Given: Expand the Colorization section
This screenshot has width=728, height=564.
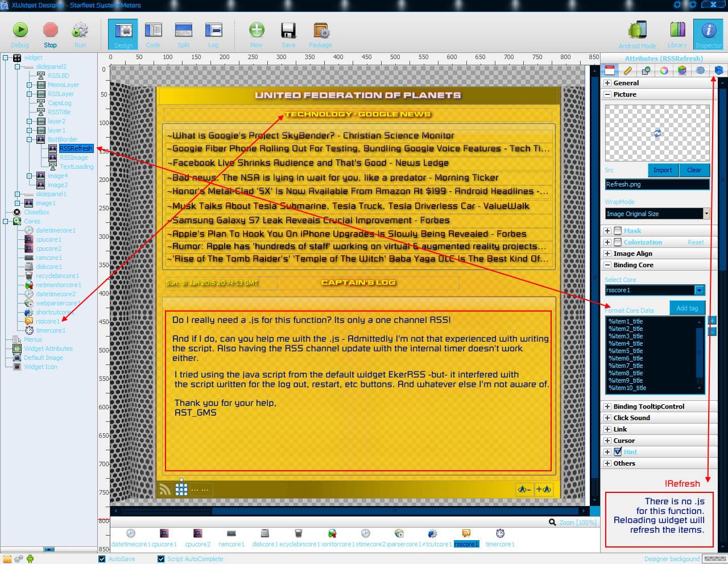Looking at the screenshot, I should pos(607,242).
